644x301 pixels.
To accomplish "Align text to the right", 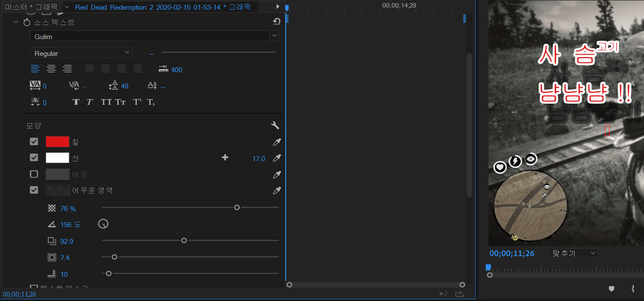I will pos(67,69).
